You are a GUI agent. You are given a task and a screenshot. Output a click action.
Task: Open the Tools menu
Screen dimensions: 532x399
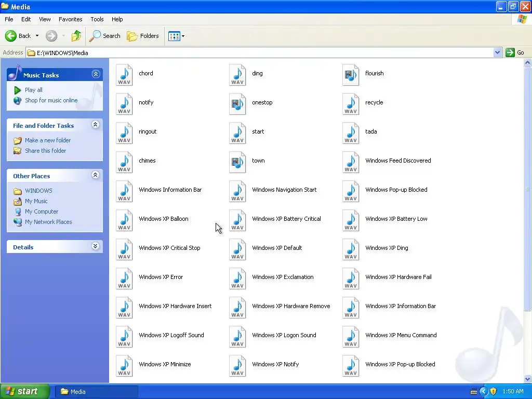point(97,19)
